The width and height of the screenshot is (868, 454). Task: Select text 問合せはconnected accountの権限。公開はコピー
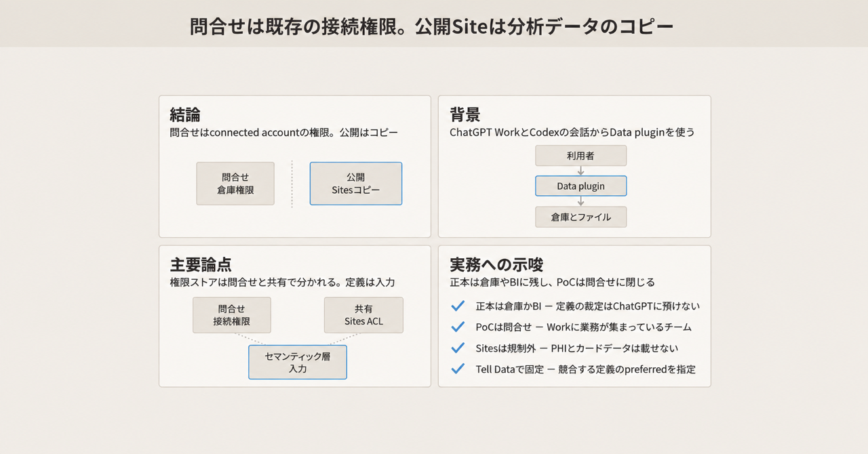coord(283,133)
